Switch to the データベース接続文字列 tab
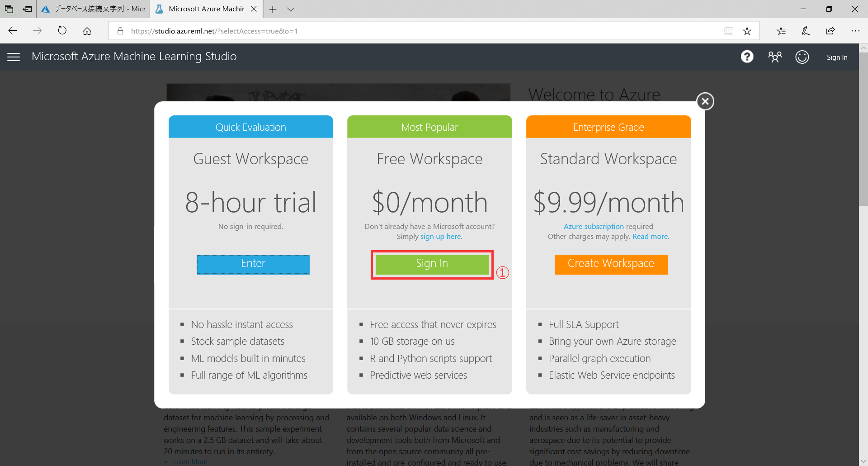Image resolution: width=868 pixels, height=466 pixels. (x=93, y=9)
